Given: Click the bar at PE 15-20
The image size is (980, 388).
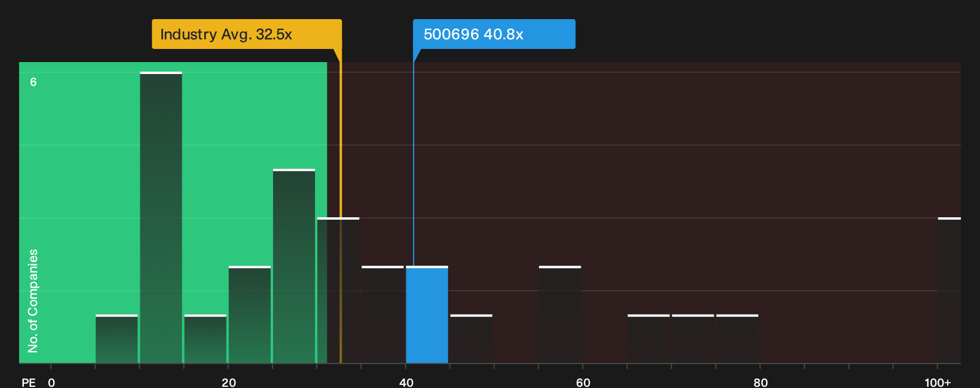Looking at the screenshot, I should (206, 338).
